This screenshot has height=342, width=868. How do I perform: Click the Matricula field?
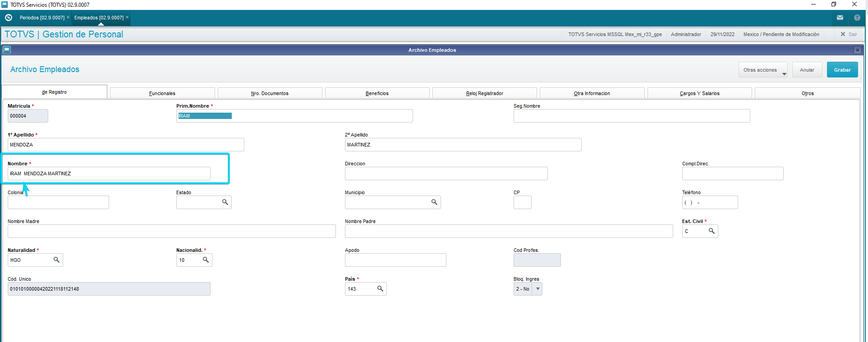pos(28,116)
